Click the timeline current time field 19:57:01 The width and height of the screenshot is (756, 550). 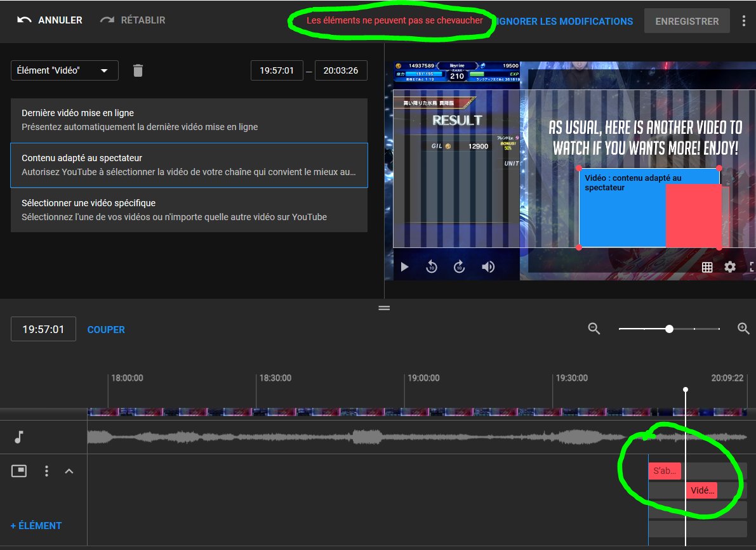(43, 329)
